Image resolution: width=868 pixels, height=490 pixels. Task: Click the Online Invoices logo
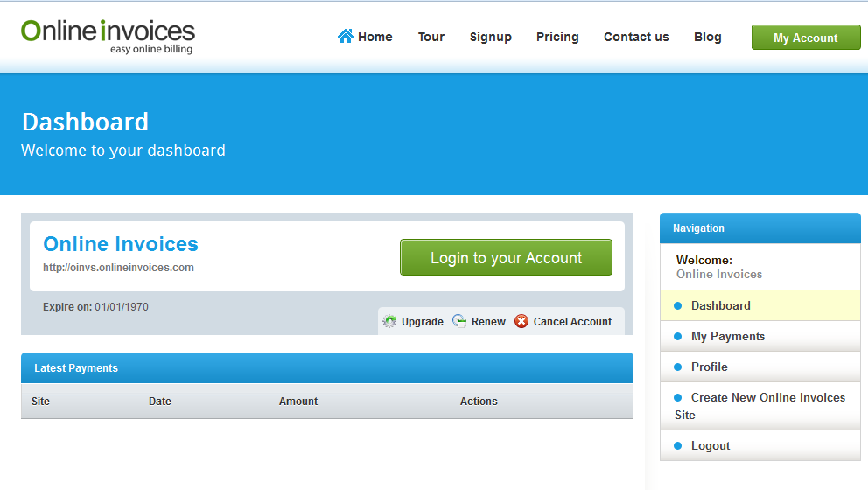(108, 36)
